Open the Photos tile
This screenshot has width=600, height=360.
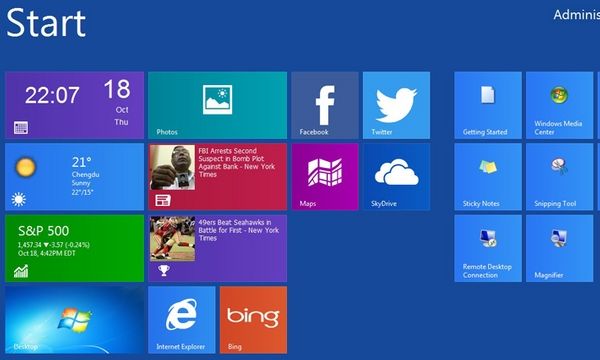click(x=217, y=105)
